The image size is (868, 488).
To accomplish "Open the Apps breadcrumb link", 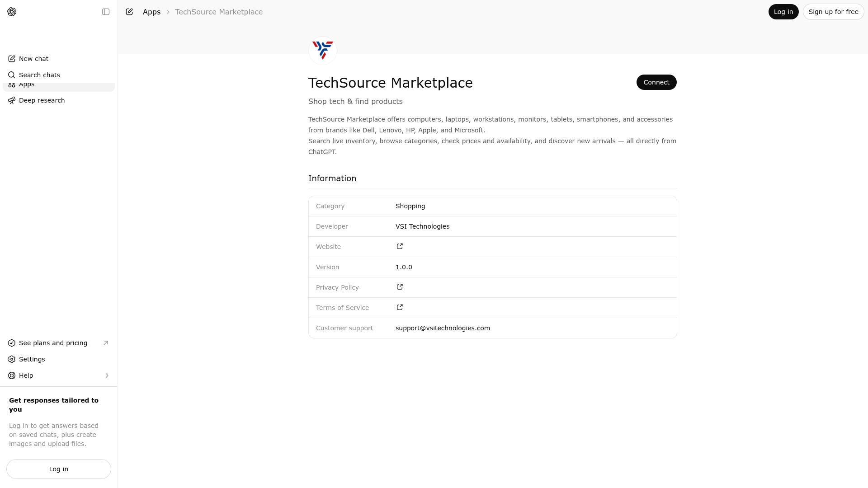I will coord(151,12).
